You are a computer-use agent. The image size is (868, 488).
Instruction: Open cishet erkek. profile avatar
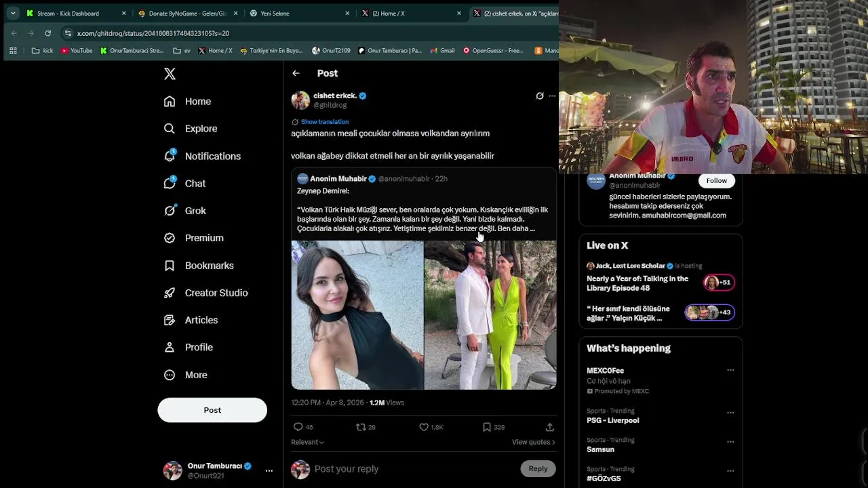(x=300, y=100)
